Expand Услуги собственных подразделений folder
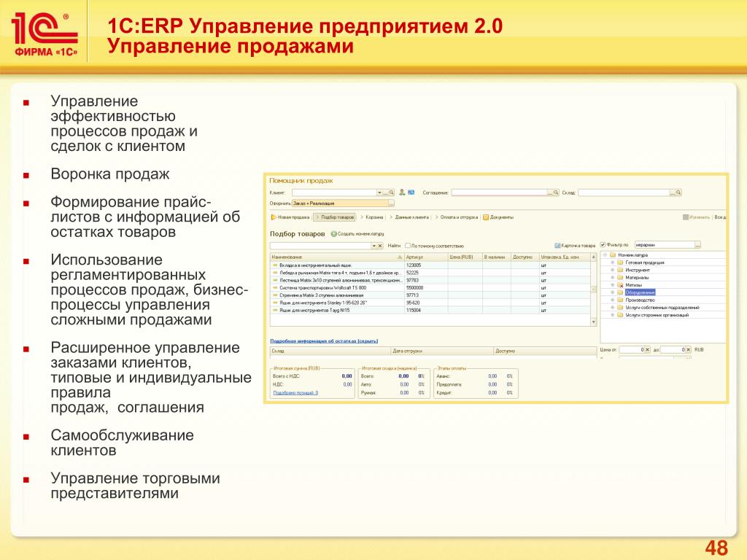This screenshot has height=560, width=747. pyautogui.click(x=613, y=308)
